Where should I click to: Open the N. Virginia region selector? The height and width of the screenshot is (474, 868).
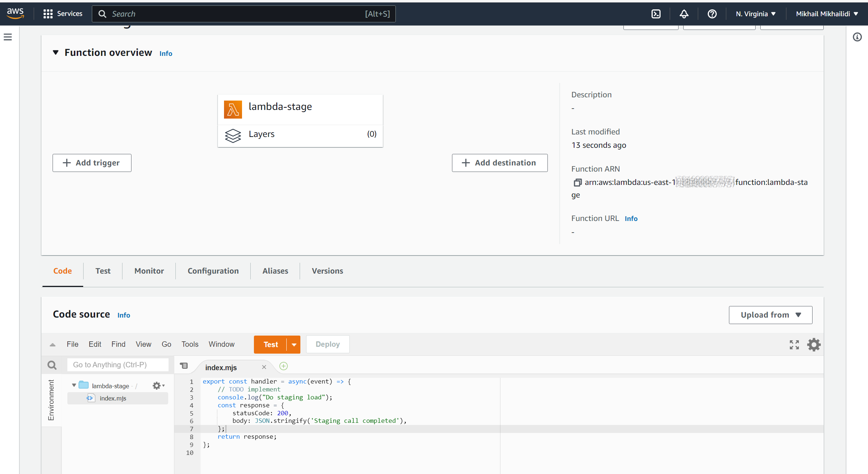[755, 14]
